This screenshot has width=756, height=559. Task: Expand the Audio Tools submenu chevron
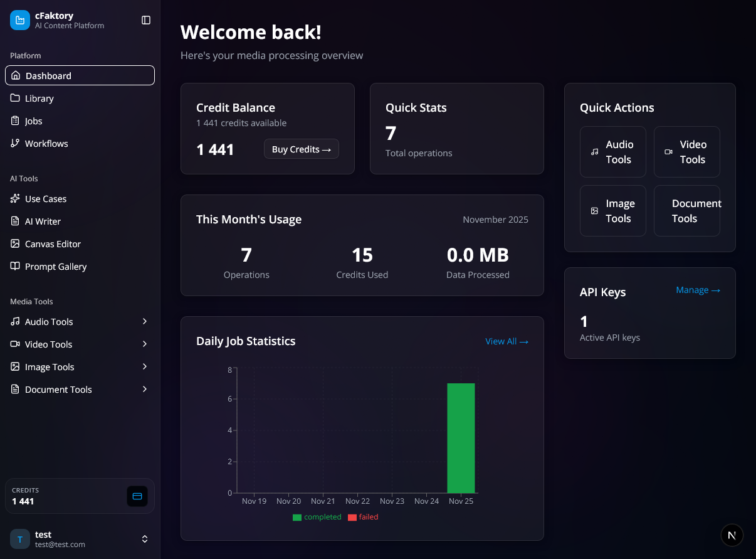tap(145, 321)
